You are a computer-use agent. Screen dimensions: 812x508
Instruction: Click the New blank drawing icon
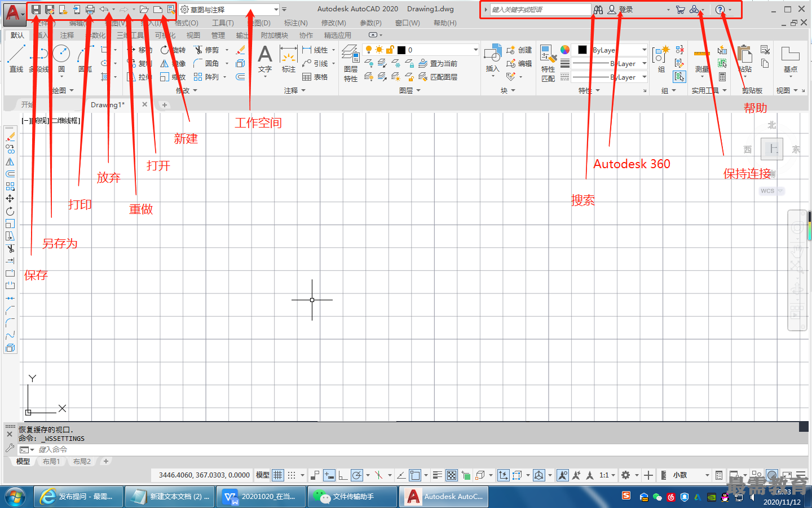[x=158, y=10]
